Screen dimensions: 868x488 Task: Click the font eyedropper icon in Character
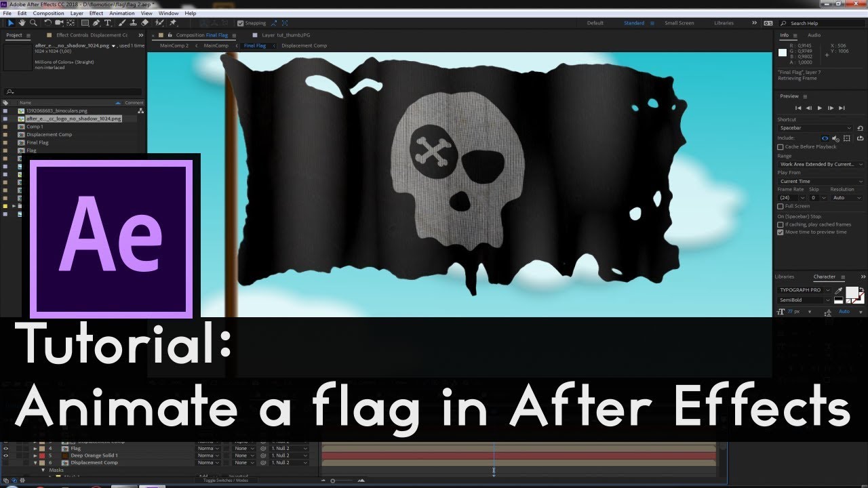[838, 290]
